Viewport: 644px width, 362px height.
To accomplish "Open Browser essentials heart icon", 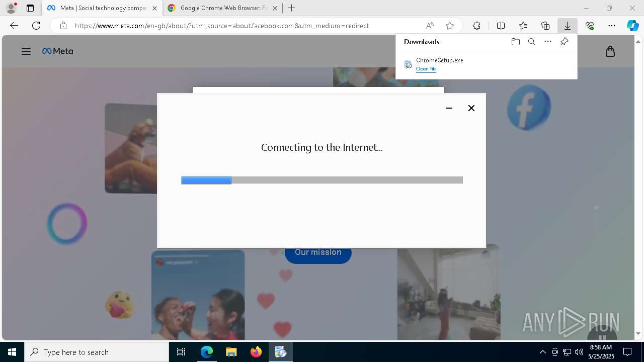I will pos(590,26).
